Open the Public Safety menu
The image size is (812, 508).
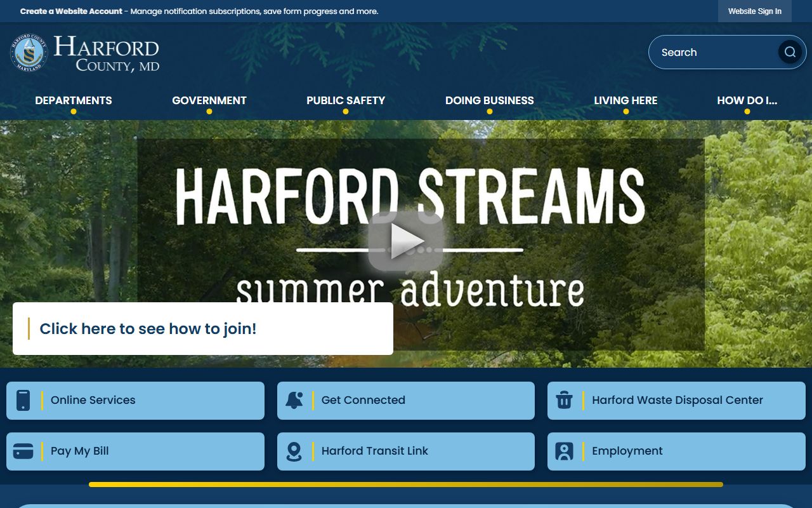tap(346, 100)
